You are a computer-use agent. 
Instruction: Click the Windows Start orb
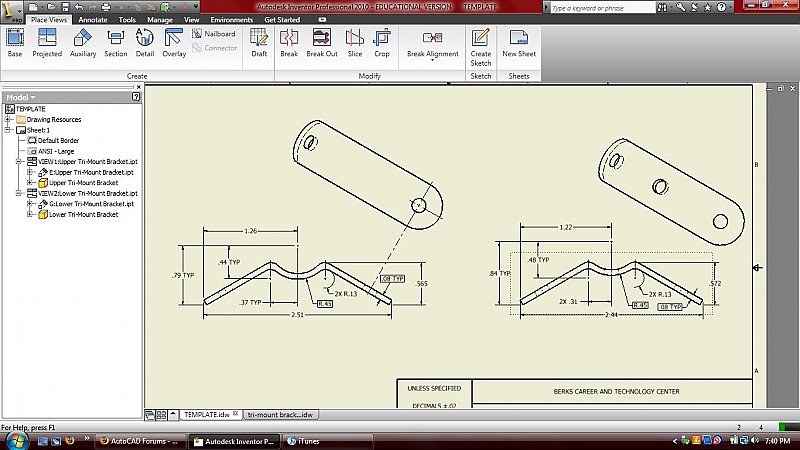16,440
